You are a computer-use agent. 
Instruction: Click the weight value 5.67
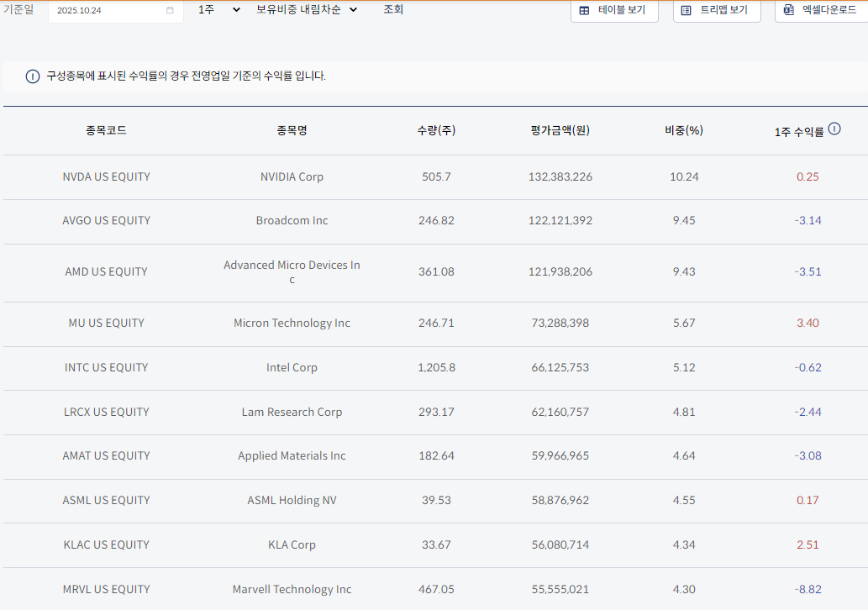684,323
